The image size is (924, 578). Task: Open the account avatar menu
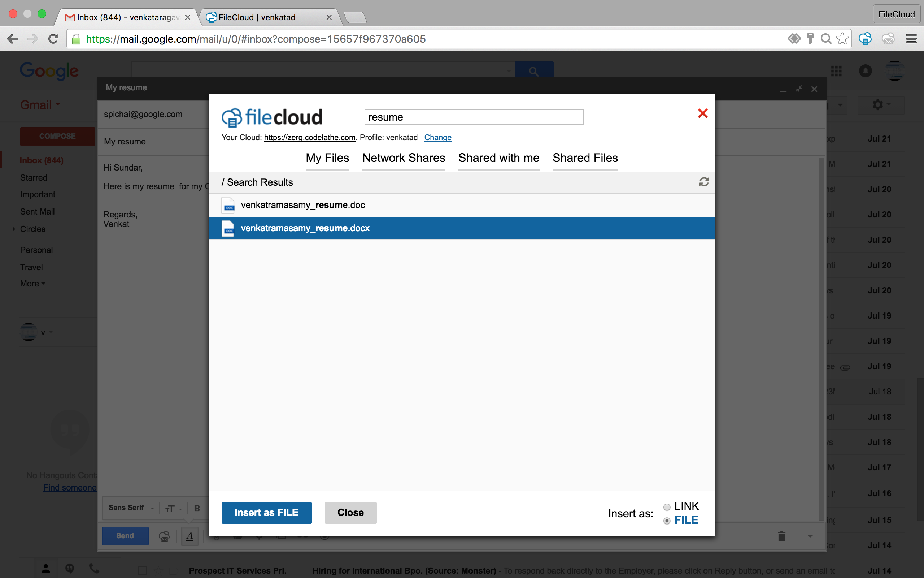click(x=895, y=71)
